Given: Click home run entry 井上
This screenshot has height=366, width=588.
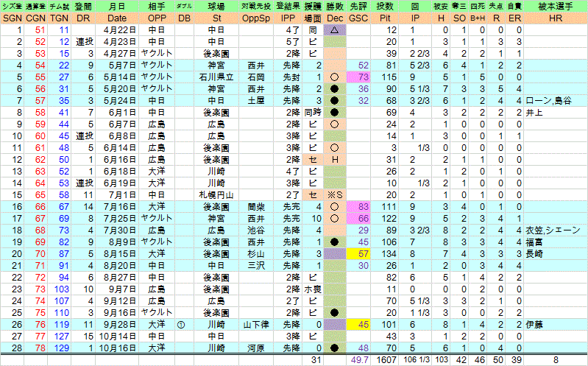Looking at the screenshot, I should pos(534,112).
